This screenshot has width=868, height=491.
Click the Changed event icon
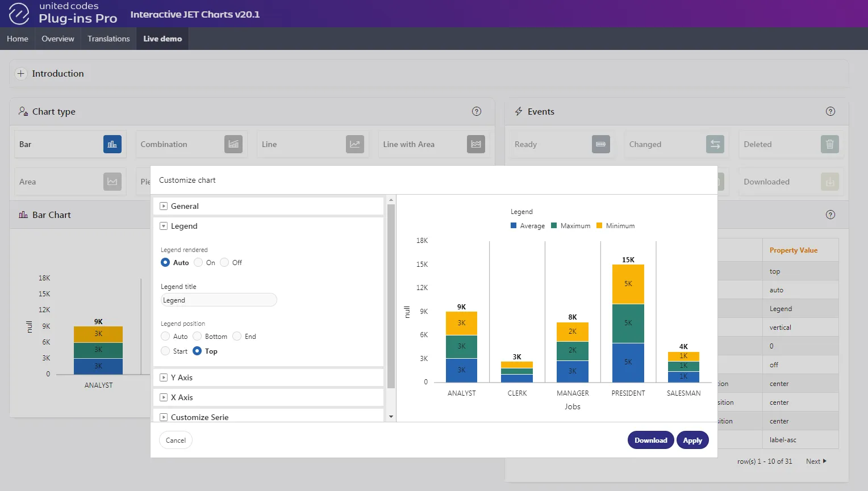[715, 144]
